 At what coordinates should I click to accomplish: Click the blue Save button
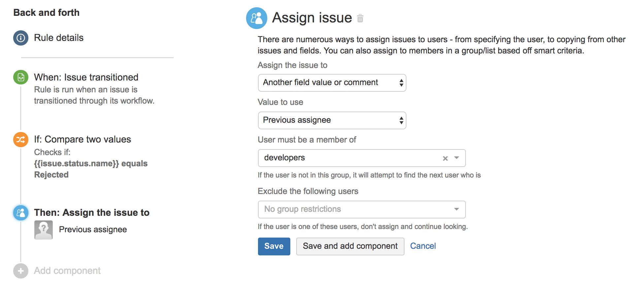pyautogui.click(x=274, y=246)
